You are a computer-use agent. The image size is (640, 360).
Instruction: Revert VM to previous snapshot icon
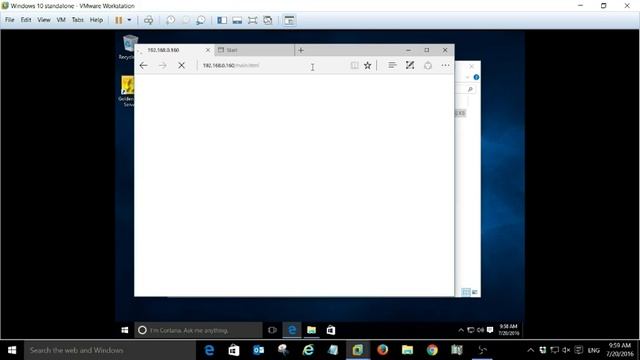[x=186, y=20]
